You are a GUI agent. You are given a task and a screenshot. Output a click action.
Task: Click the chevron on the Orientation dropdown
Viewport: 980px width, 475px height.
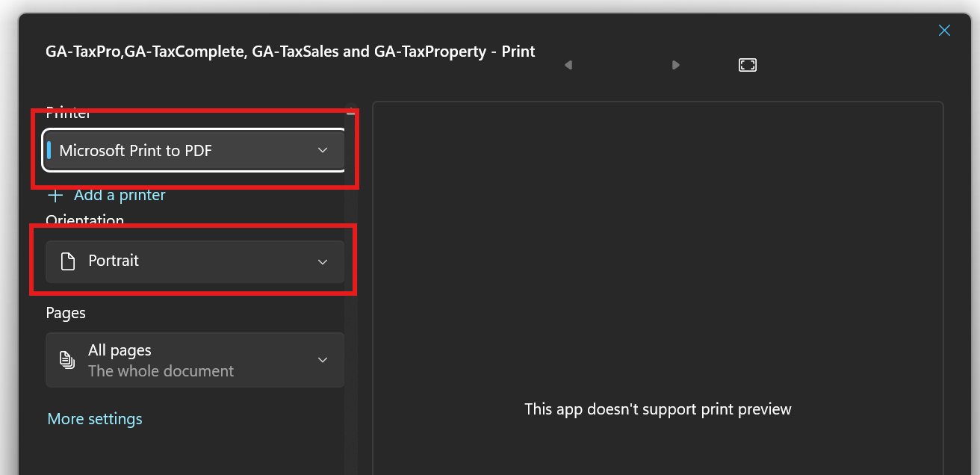323,261
